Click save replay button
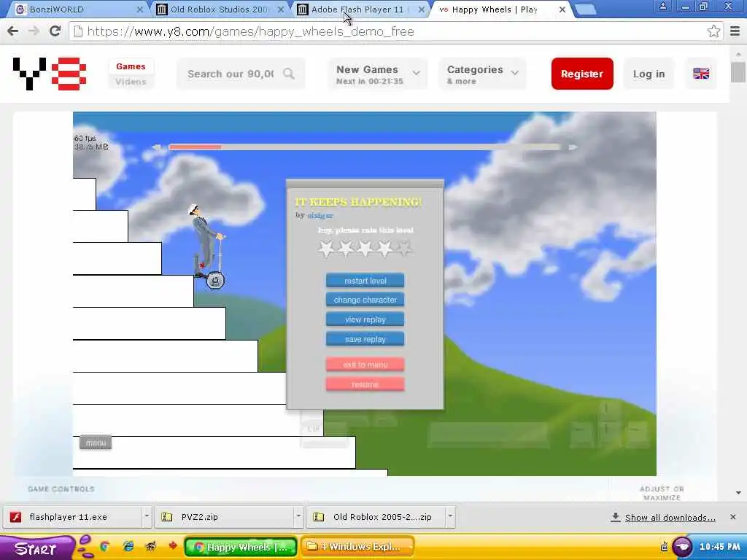This screenshot has width=747, height=560. [365, 339]
